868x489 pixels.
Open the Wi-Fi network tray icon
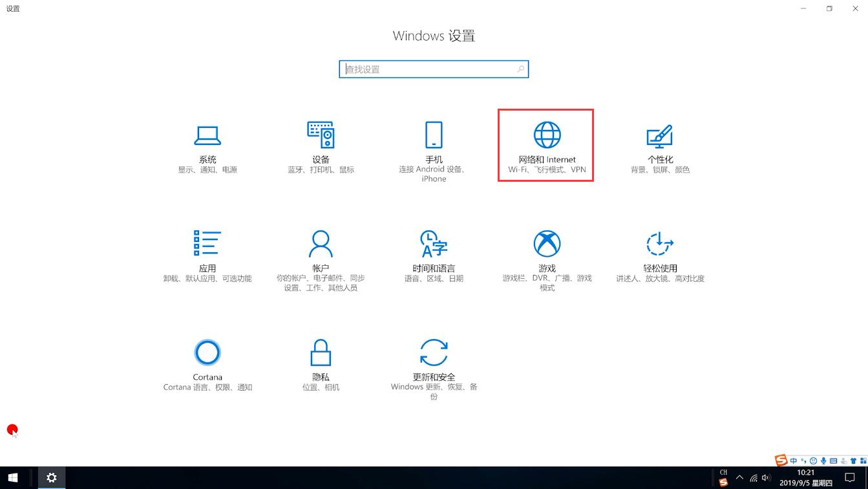(x=754, y=478)
